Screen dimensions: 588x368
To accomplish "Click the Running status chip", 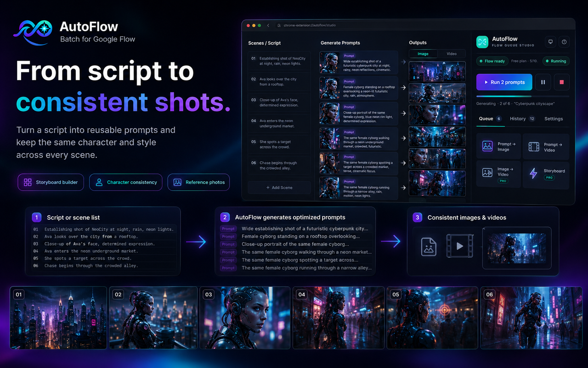I will 555,61.
